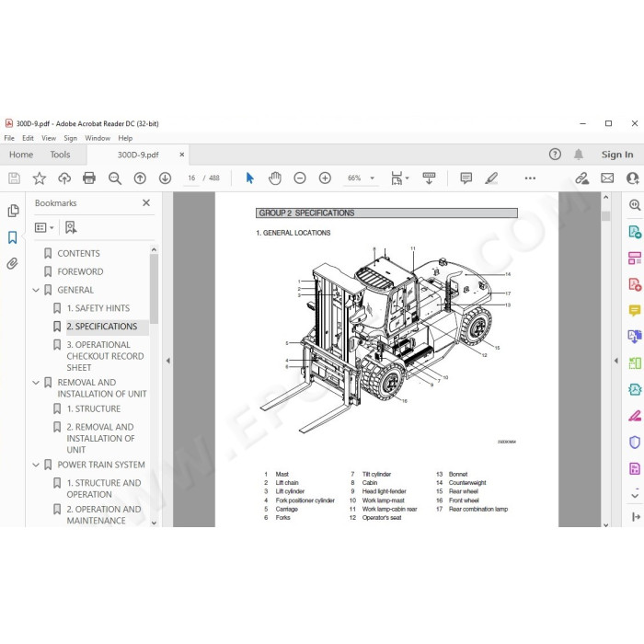Screen dimensions: 644x644
Task: Open Find text magnifier icon
Action: pyautogui.click(x=115, y=178)
